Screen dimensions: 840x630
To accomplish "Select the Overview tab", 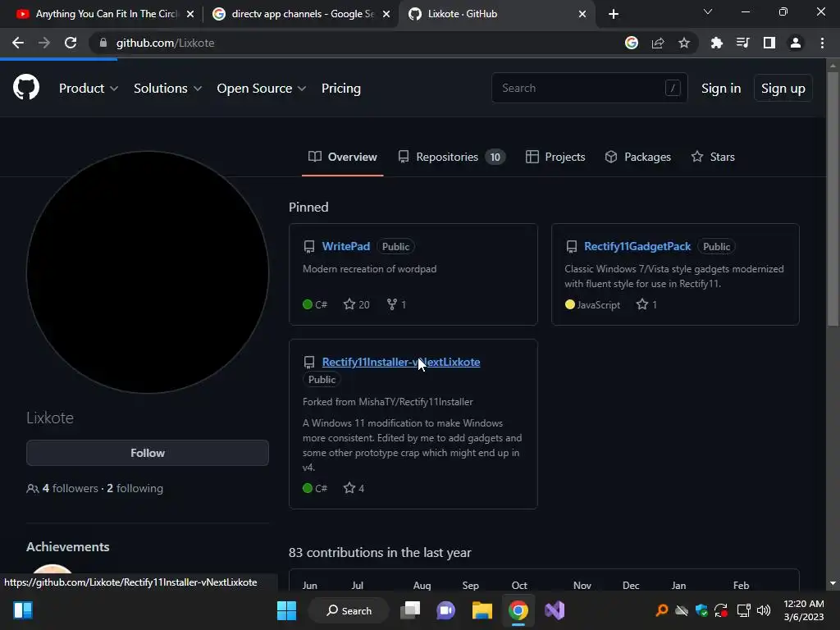I will pos(342,157).
